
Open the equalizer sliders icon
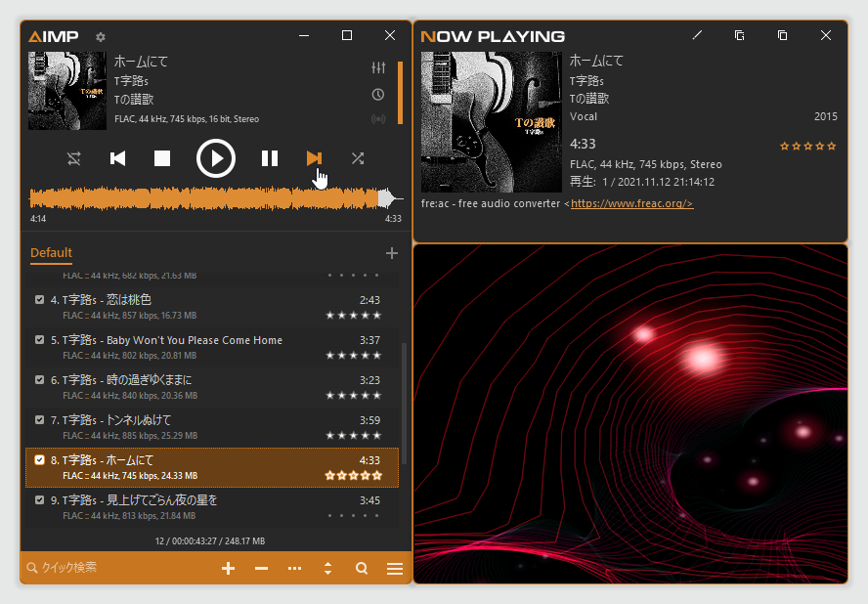pos(378,67)
